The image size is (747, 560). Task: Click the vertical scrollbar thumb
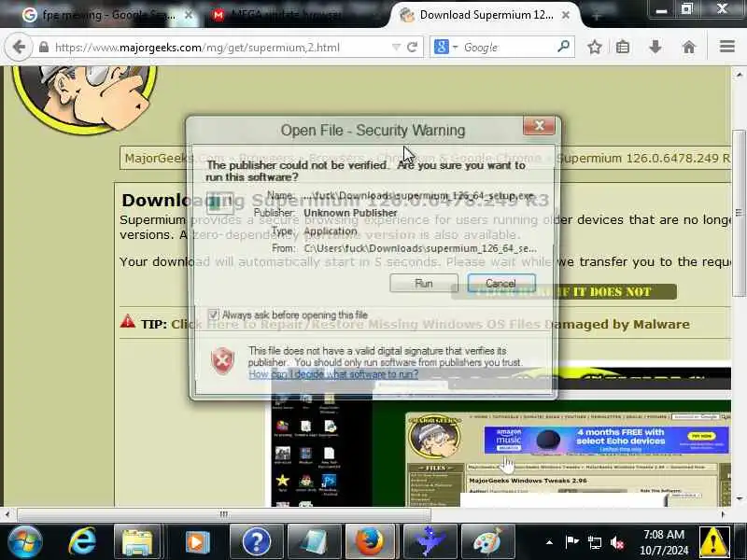pyautogui.click(x=739, y=213)
